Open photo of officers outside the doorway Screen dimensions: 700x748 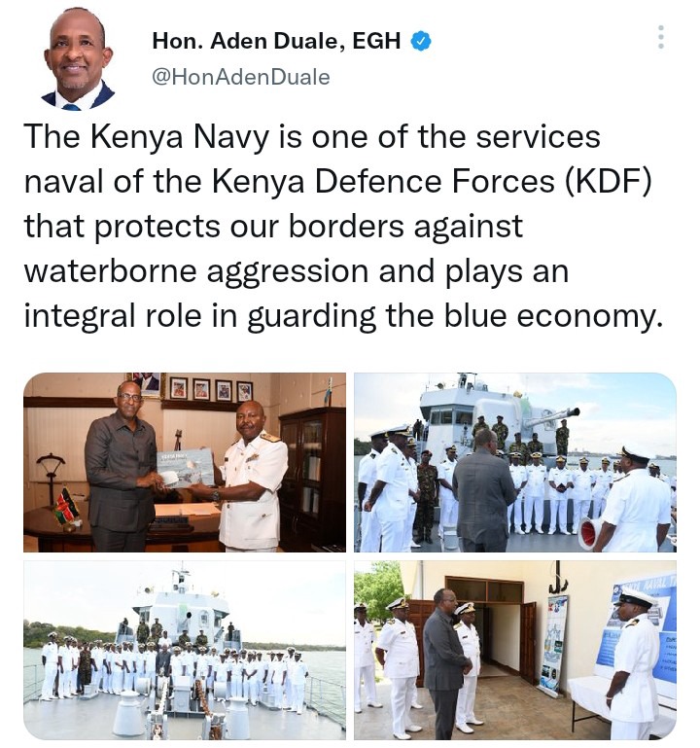515,650
